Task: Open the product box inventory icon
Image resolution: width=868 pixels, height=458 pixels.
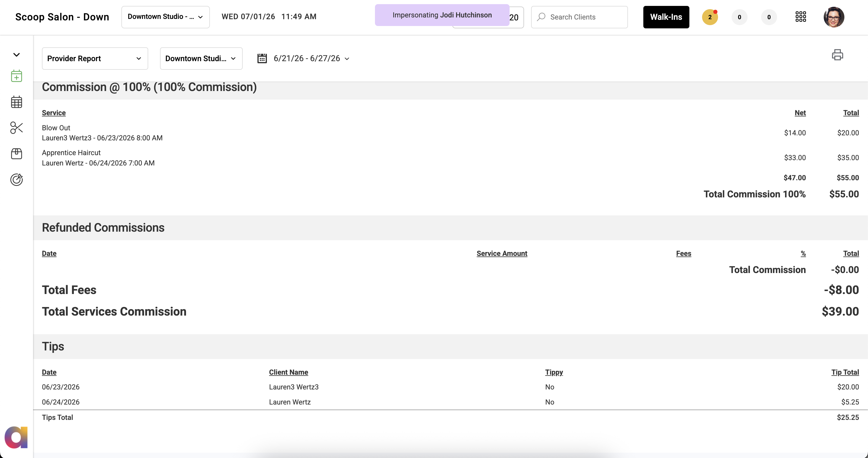Action: pos(17,154)
